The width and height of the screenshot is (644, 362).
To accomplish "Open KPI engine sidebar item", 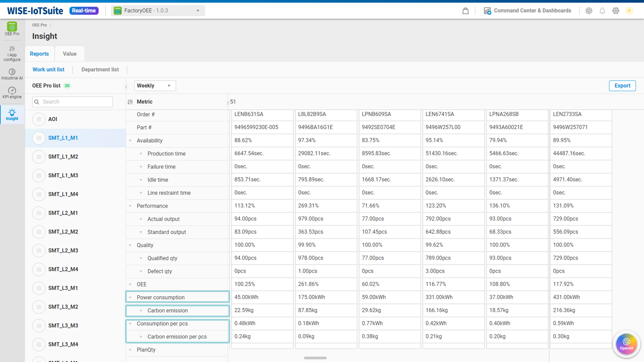I will point(12,93).
